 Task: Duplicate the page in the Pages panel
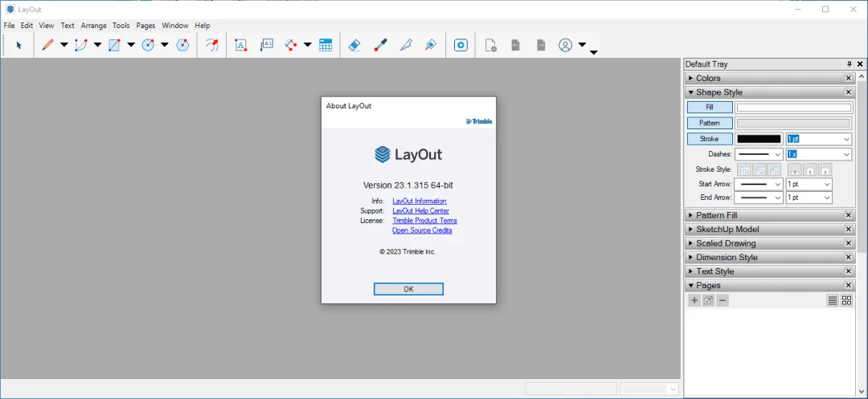pyautogui.click(x=708, y=300)
